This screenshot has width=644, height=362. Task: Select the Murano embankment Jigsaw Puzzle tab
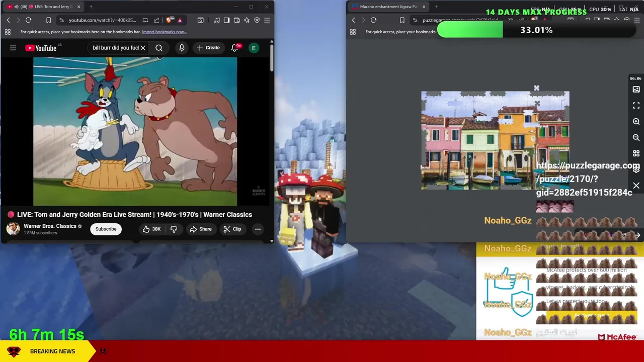tap(388, 7)
